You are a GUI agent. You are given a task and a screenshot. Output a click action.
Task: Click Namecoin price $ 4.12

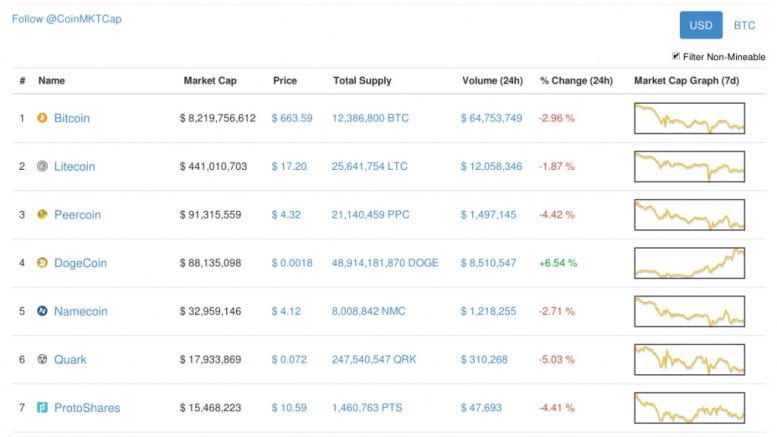point(286,311)
